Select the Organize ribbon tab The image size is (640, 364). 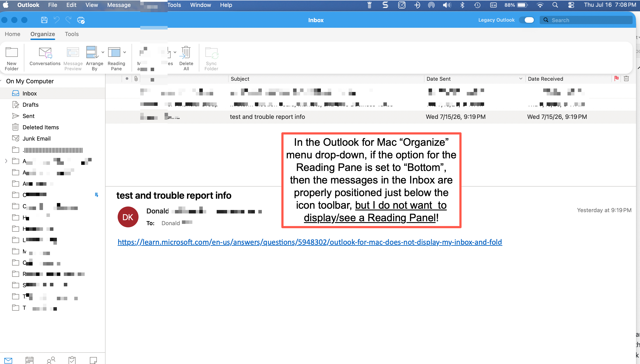[43, 34]
